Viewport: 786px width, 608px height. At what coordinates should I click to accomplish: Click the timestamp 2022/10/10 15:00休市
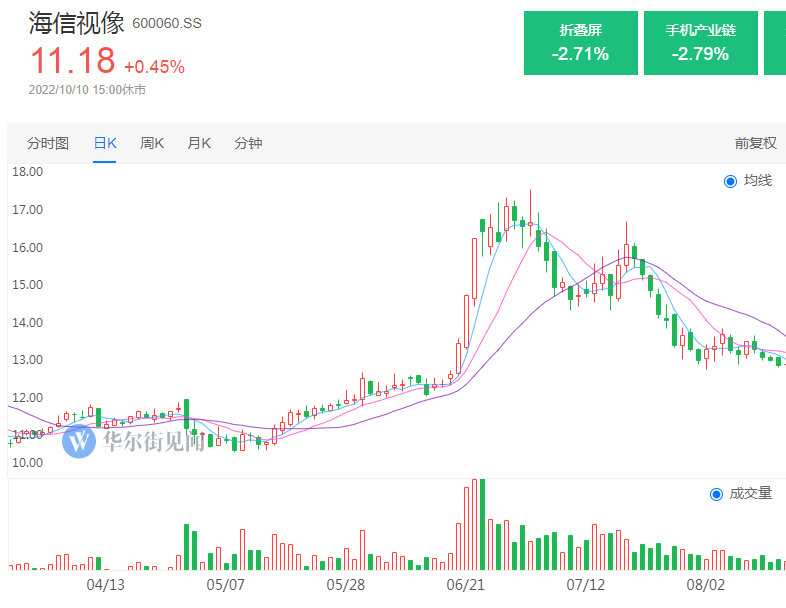pos(87,90)
